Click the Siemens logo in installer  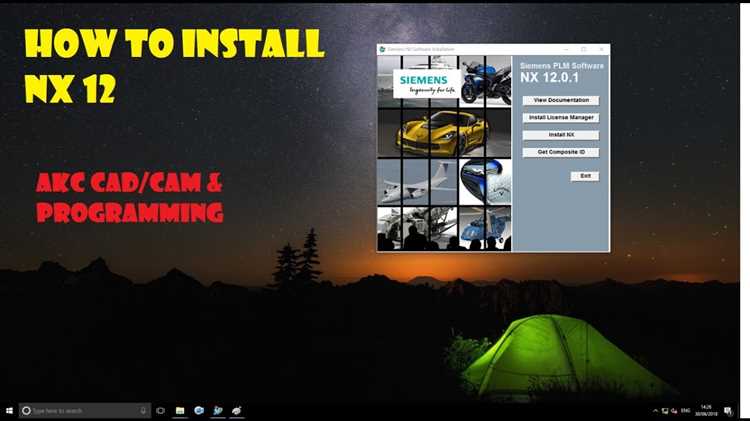click(x=427, y=84)
